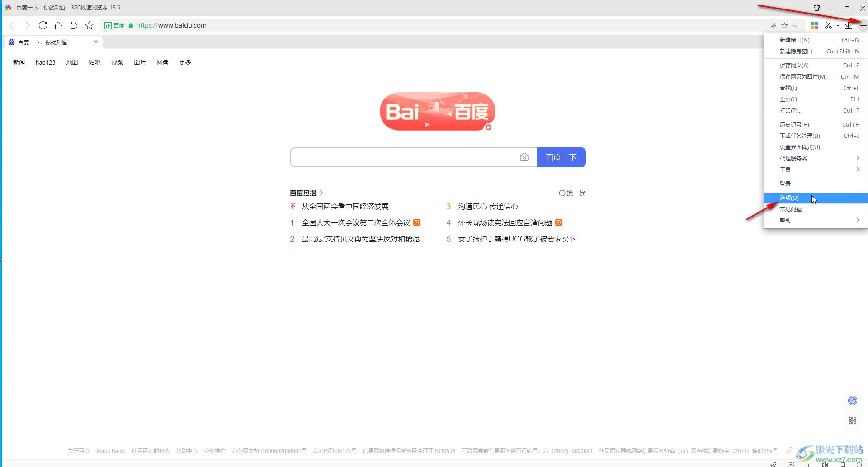Refresh the current page
The width and height of the screenshot is (868, 467).
point(43,25)
